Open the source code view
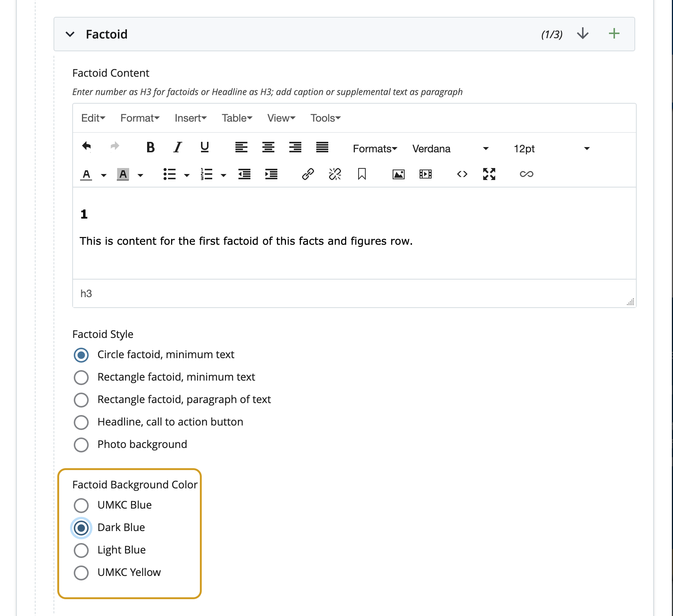Viewport: 673px width, 616px height. click(x=462, y=174)
